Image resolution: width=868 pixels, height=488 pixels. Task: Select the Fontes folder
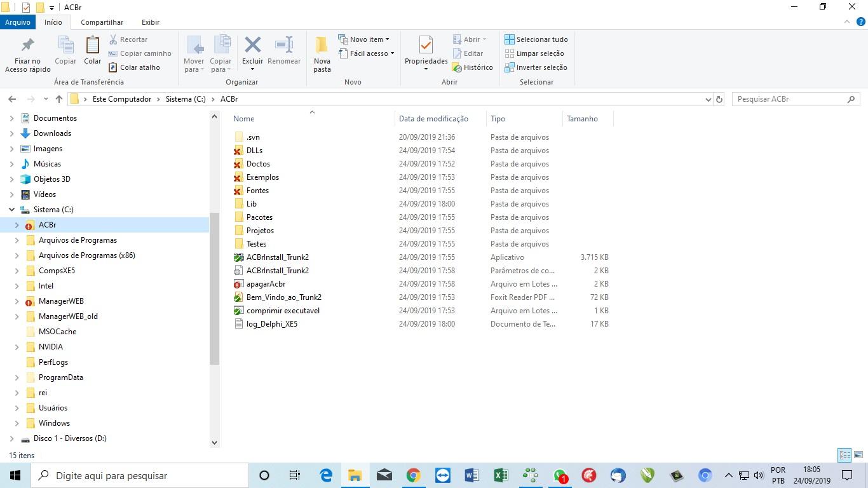(257, 191)
